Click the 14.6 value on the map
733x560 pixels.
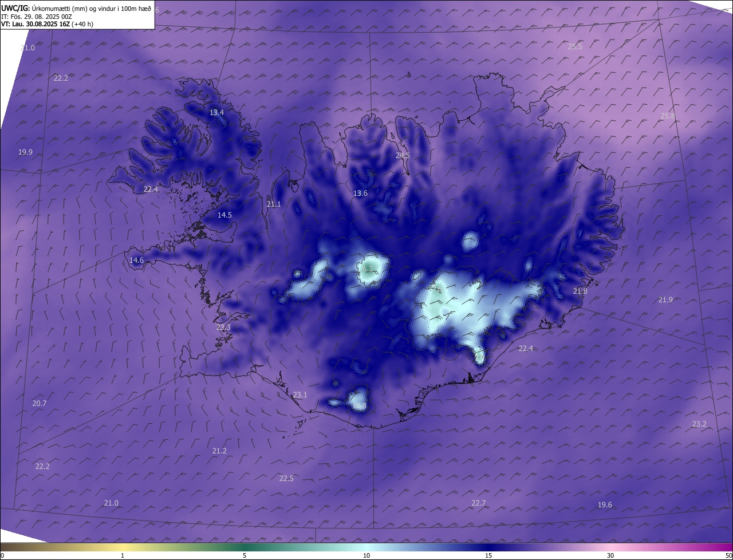click(x=136, y=261)
